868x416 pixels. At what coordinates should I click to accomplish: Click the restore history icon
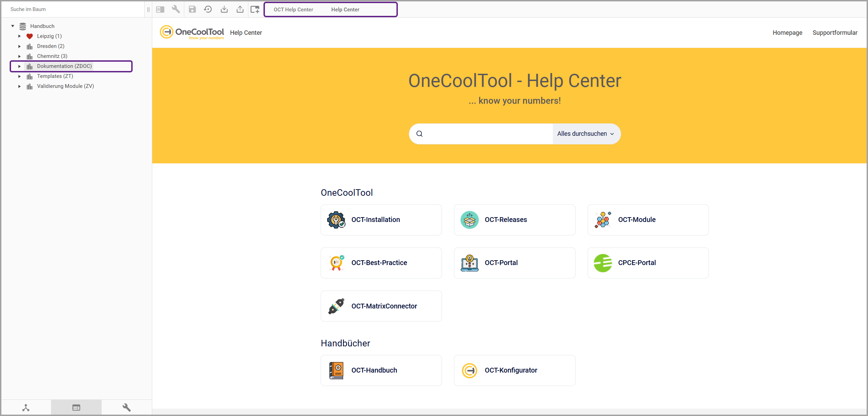pyautogui.click(x=208, y=9)
